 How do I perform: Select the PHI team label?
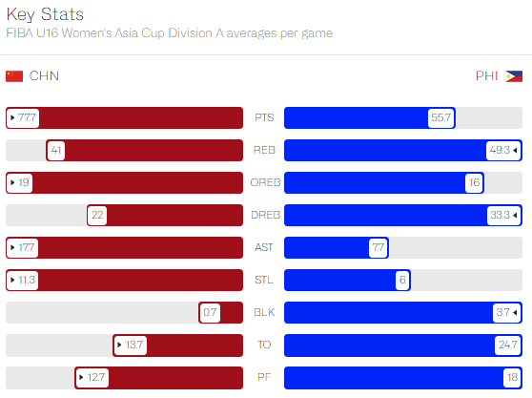pos(487,76)
